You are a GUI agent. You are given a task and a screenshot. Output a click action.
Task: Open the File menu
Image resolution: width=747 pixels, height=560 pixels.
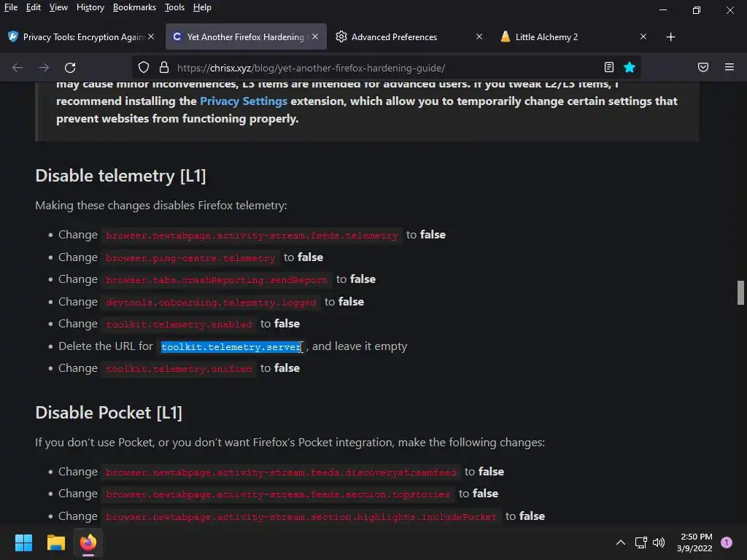click(11, 7)
